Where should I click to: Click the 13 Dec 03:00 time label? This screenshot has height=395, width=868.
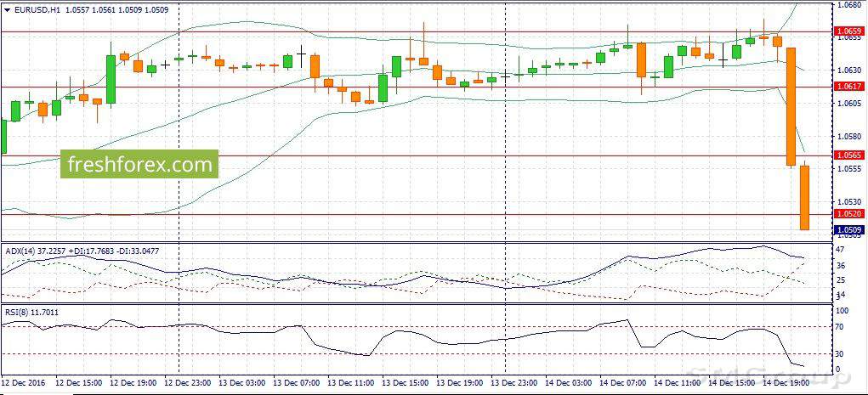pyautogui.click(x=241, y=382)
